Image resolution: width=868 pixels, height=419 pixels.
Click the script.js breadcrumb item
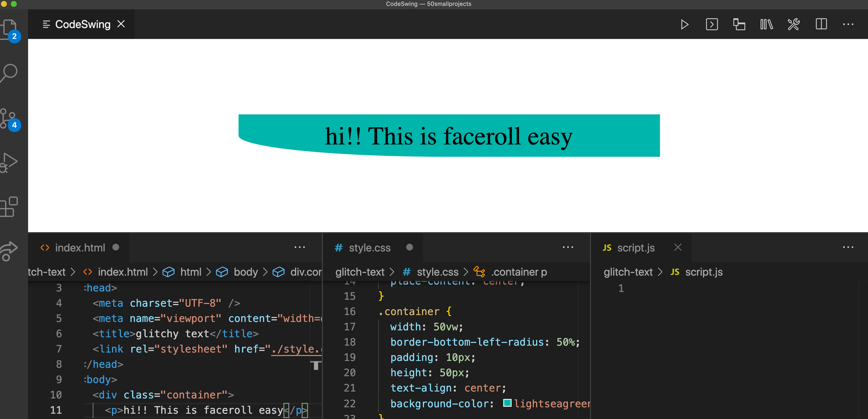(x=697, y=272)
